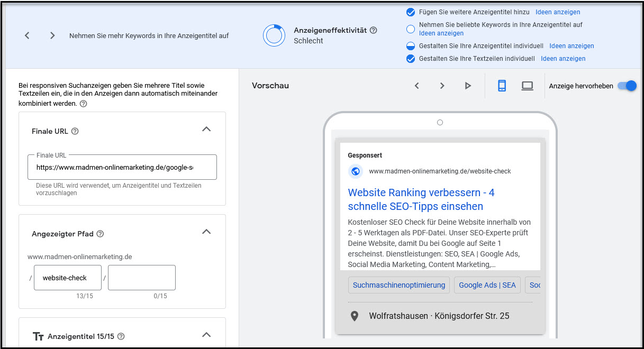Click ad description text 'Kostenloser SEO Check'
Image resolution: width=644 pixels, height=349 pixels.
(x=439, y=243)
